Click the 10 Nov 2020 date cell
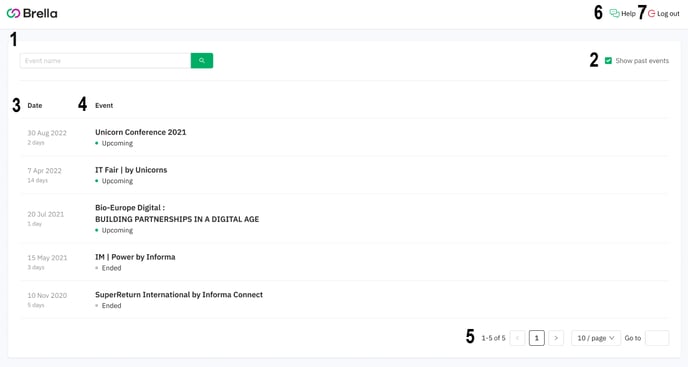The width and height of the screenshot is (688, 367). pos(47,295)
